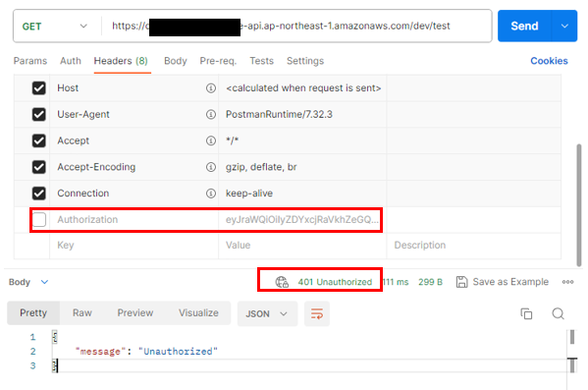Select the Raw response view
The height and width of the screenshot is (390, 588).
click(82, 312)
